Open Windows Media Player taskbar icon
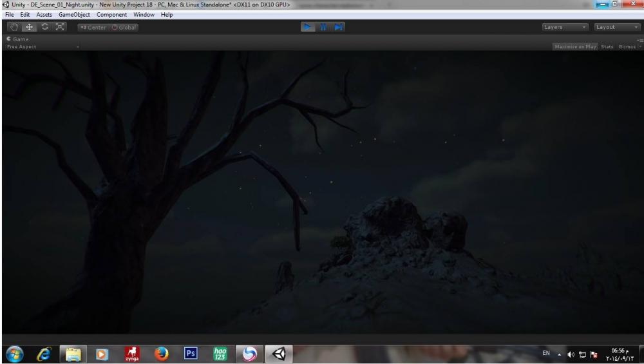This screenshot has width=644, height=364. point(102,354)
